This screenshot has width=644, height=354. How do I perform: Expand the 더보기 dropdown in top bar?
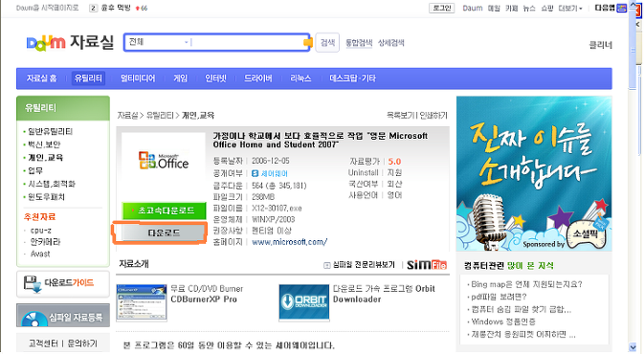point(570,9)
